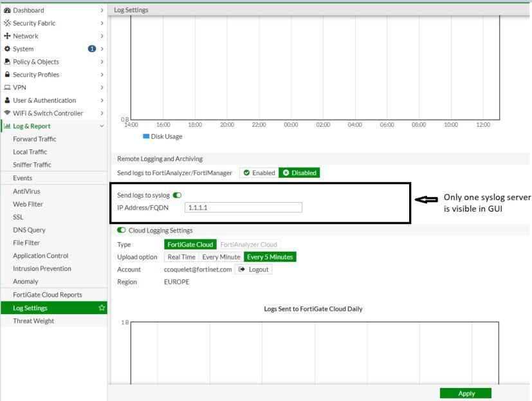This screenshot has height=401, width=532.
Task: Click the WiFi & Switch Controller icon
Action: (7, 113)
